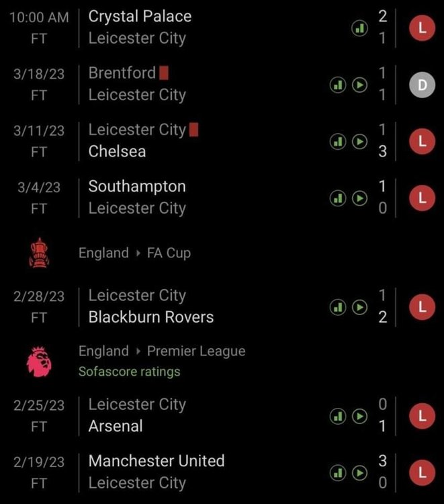Open the Arsenal team name
Image resolution: width=444 pixels, height=504 pixels.
pos(116,426)
